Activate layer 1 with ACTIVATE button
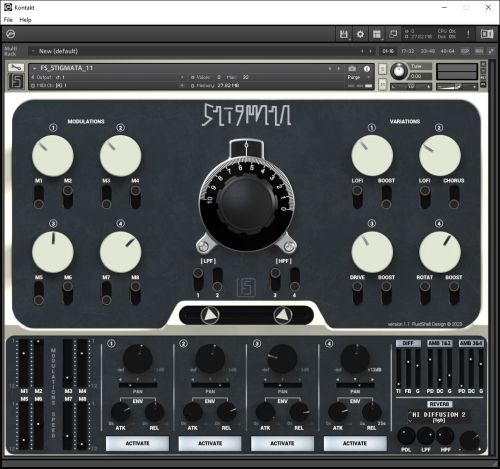Image resolution: width=500 pixels, height=469 pixels. click(137, 443)
